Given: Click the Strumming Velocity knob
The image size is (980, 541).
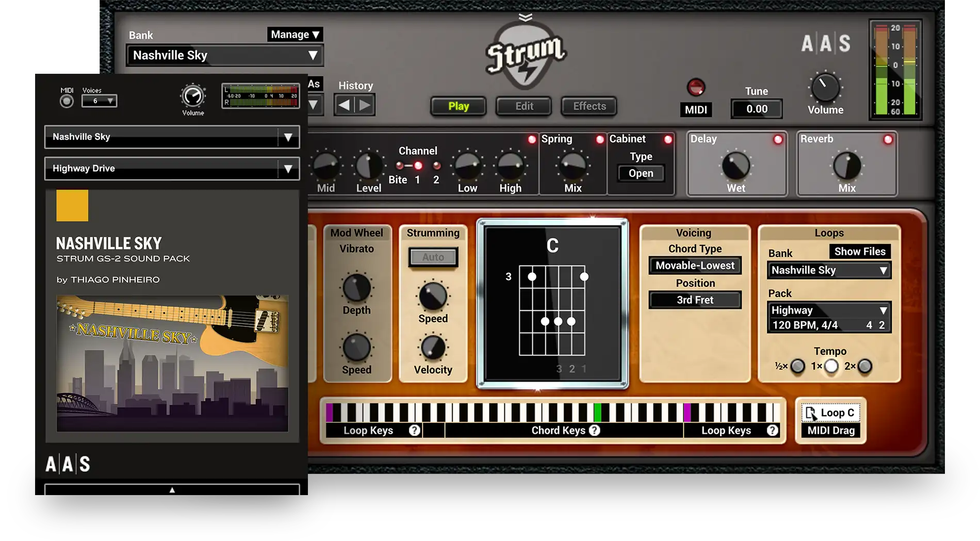Looking at the screenshot, I should pyautogui.click(x=433, y=347).
